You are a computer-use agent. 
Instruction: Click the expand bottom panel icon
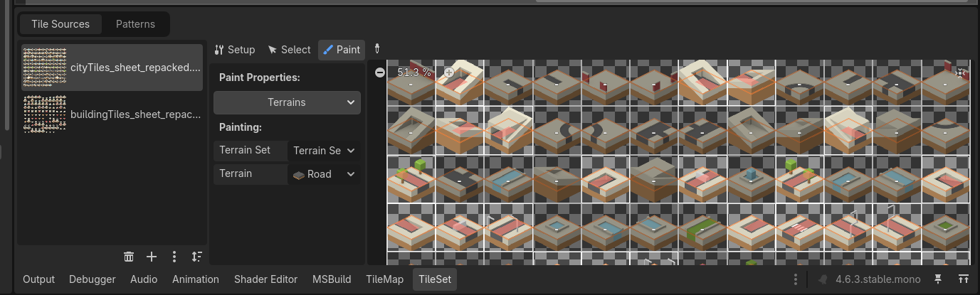point(963,279)
